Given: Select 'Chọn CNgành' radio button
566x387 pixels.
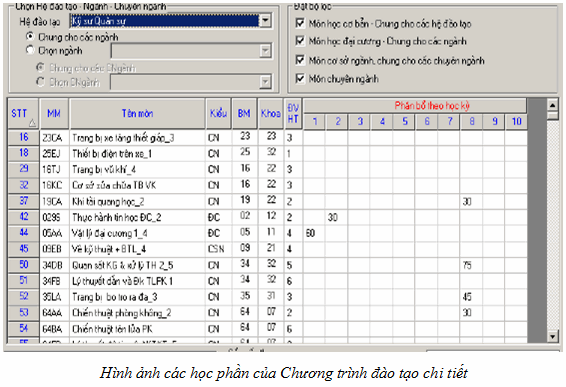Looking at the screenshot, I should click(40, 82).
